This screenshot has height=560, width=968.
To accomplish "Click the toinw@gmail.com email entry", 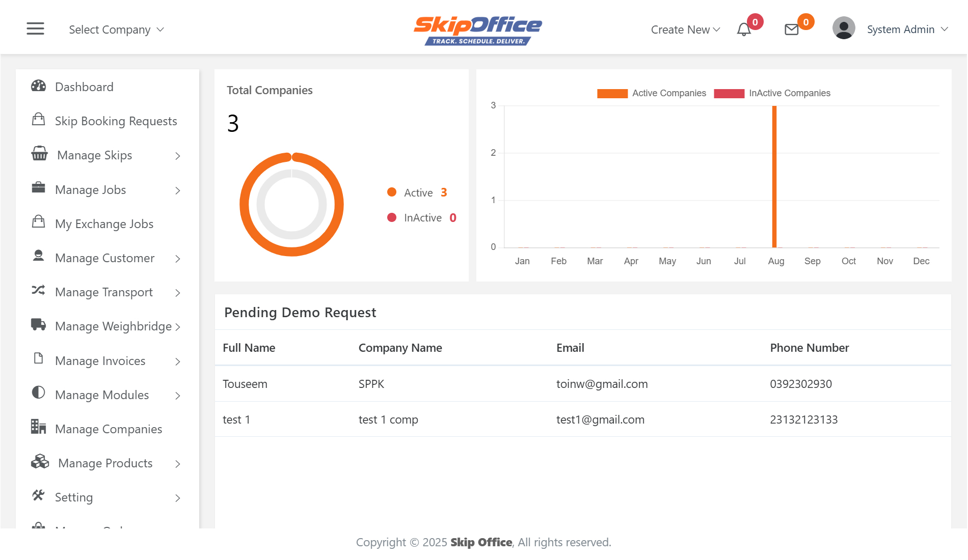I will tap(602, 384).
